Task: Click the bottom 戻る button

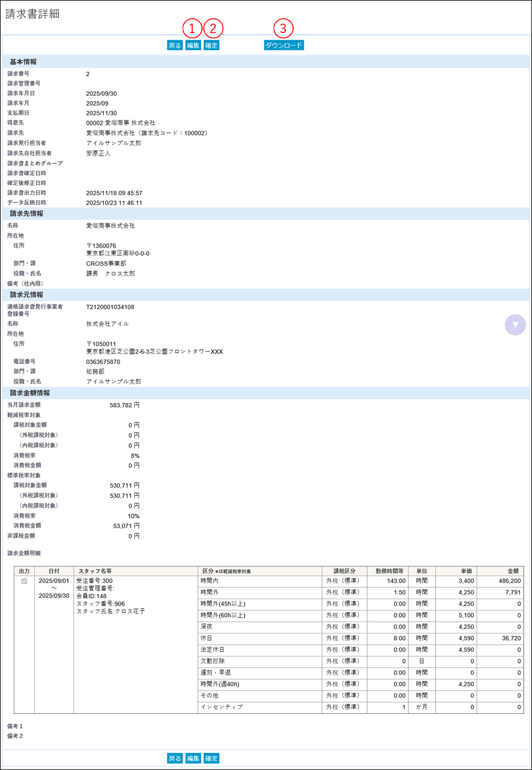Action: [x=175, y=758]
